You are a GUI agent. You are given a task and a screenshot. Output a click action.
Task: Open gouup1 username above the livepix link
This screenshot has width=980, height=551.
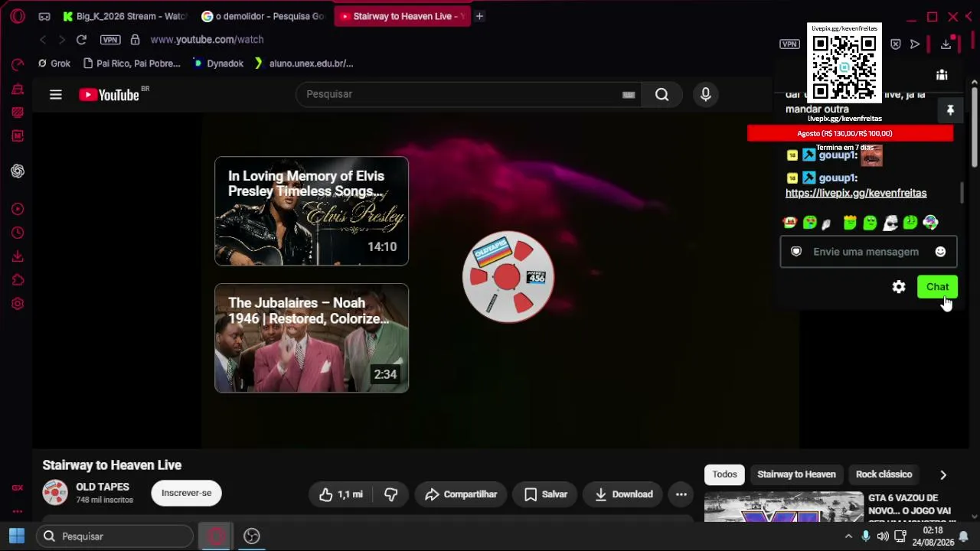tap(838, 178)
